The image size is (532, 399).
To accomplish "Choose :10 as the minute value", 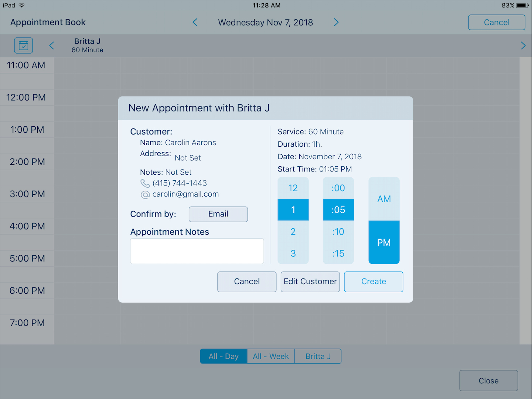I will 338,232.
